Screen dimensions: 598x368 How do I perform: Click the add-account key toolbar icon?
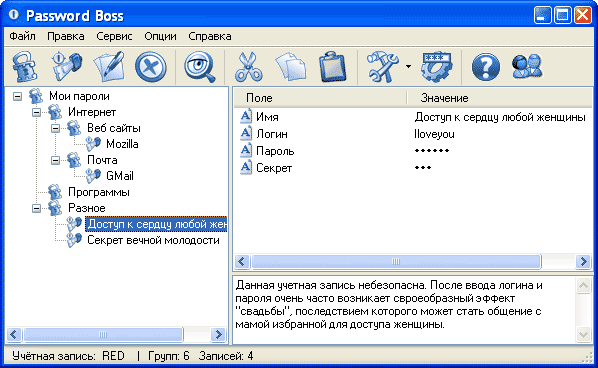(68, 67)
